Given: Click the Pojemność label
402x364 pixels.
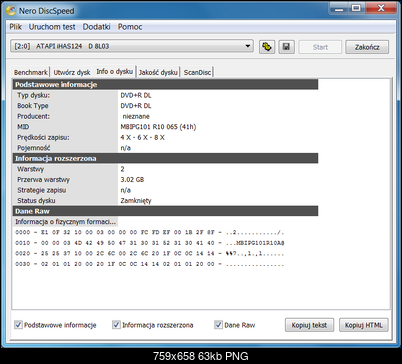Looking at the screenshot, I should [34, 148].
